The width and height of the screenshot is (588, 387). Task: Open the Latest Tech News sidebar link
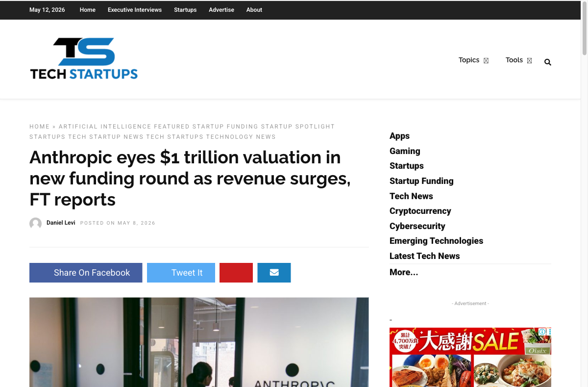pyautogui.click(x=424, y=256)
